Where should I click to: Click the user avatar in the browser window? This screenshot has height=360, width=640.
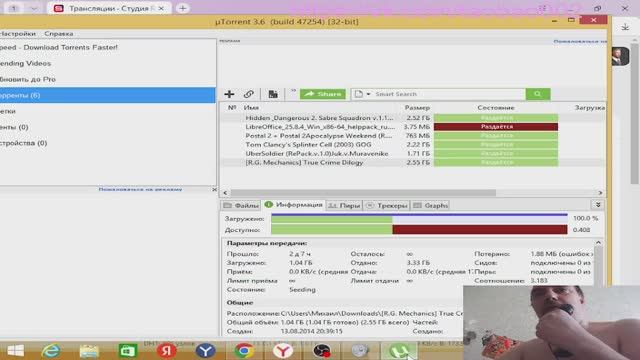tap(620, 56)
